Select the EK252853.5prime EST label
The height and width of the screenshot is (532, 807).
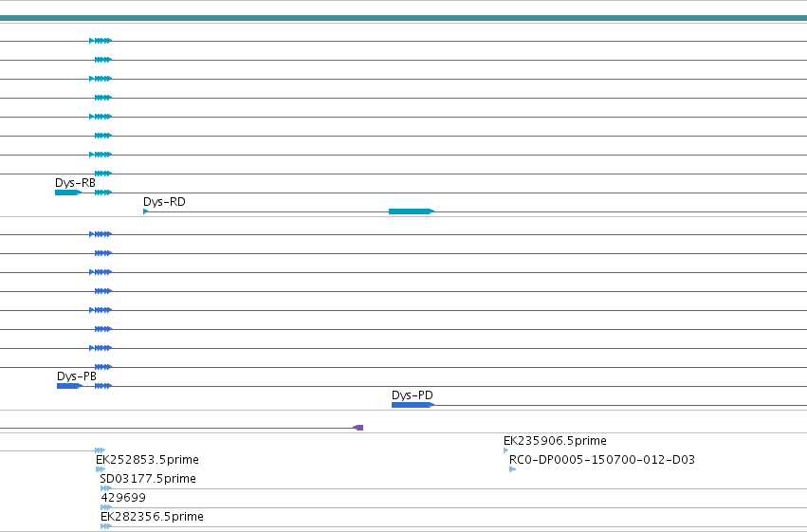147,459
